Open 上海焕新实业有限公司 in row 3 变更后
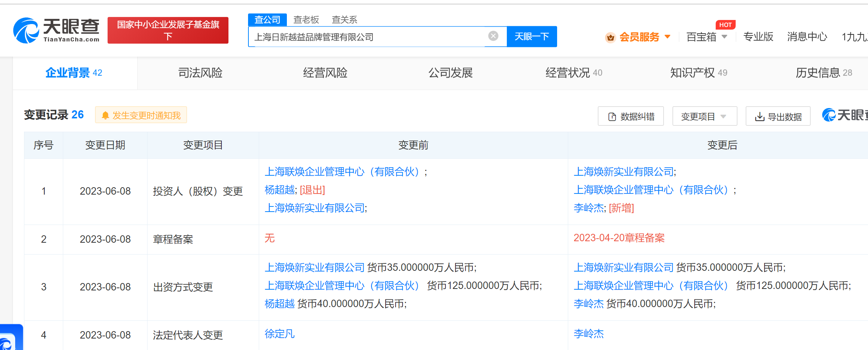This screenshot has width=868, height=350. (624, 267)
